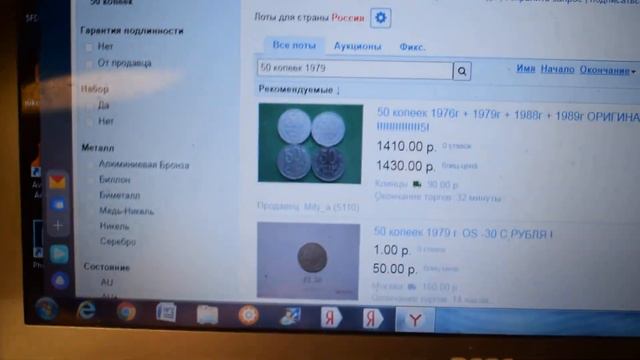Switch to active Yandex Browser 'Y' taskbar button
The width and height of the screenshot is (640, 360).
415,320
